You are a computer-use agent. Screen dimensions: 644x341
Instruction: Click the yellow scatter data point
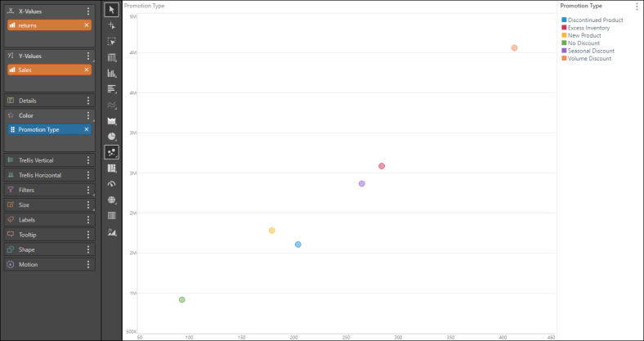click(x=272, y=231)
